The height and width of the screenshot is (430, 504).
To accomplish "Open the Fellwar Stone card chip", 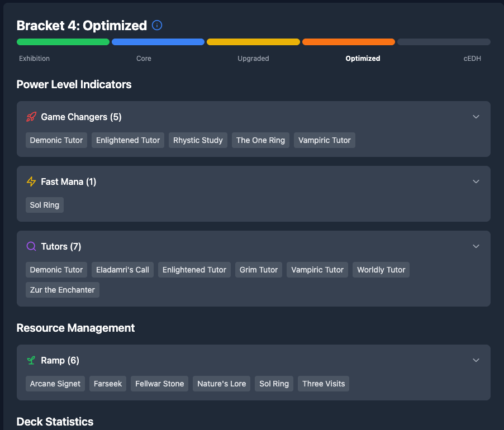I will 159,384.
